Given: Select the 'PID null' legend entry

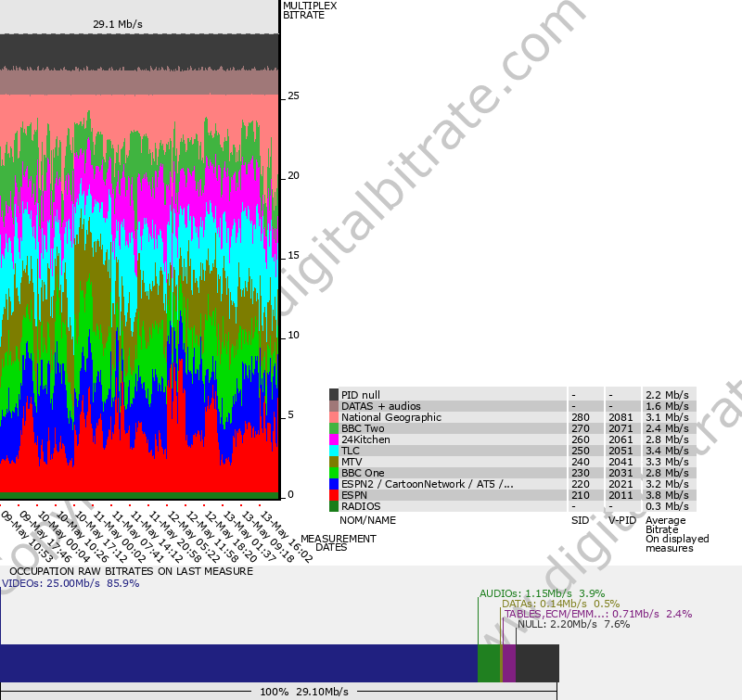Looking at the screenshot, I should pos(360,395).
